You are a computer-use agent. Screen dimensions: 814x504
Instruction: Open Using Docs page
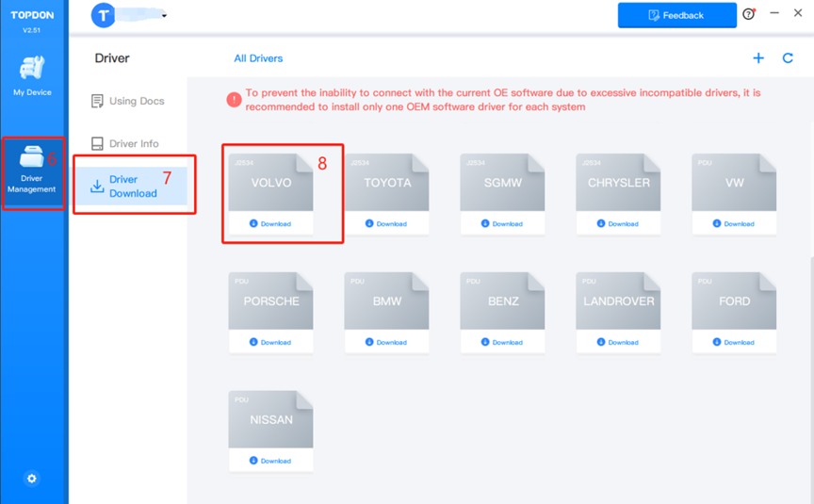(128, 101)
